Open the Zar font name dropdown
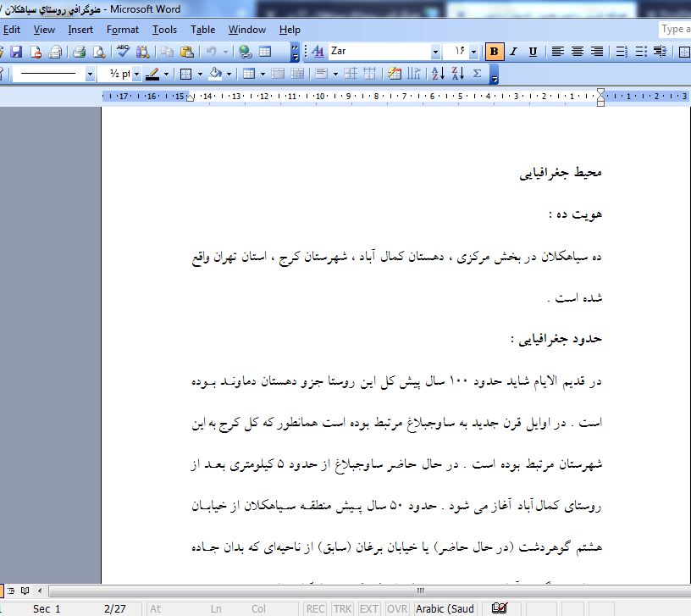Image resolution: width=691 pixels, height=616 pixels. [x=435, y=52]
